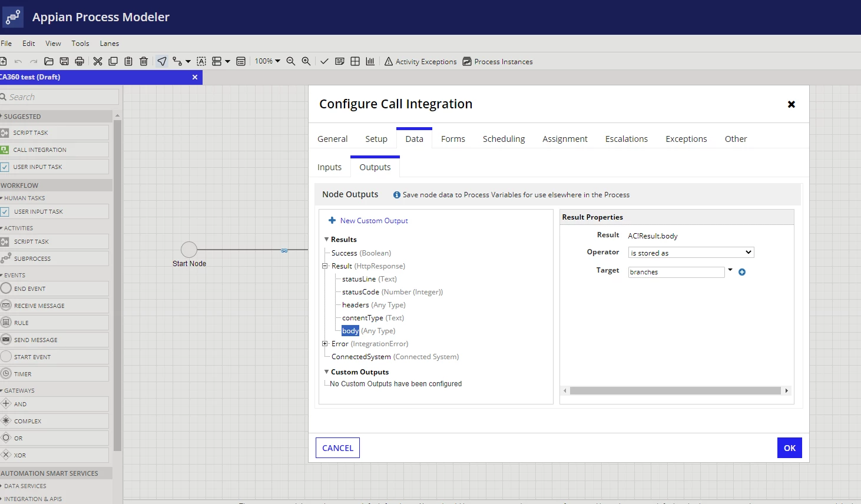This screenshot has width=861, height=504.
Task: Collapse the Result (HttpResponse) tree node
Action: (x=324, y=266)
